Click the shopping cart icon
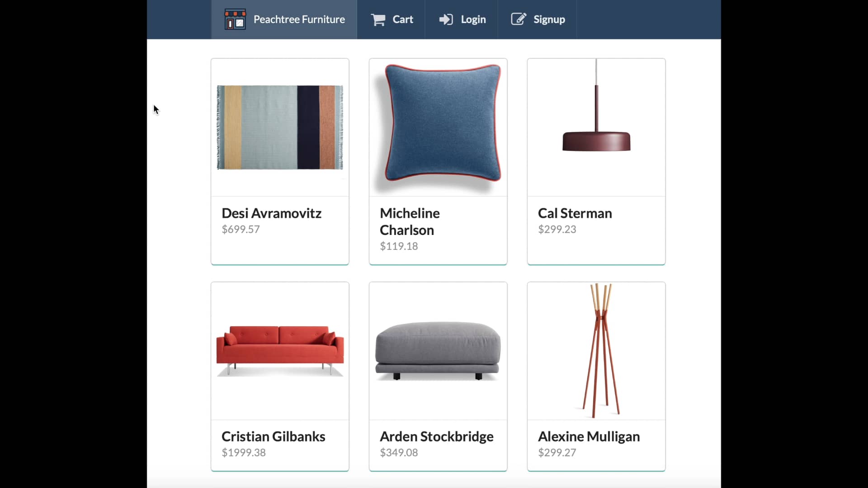This screenshot has width=868, height=488. pos(378,19)
